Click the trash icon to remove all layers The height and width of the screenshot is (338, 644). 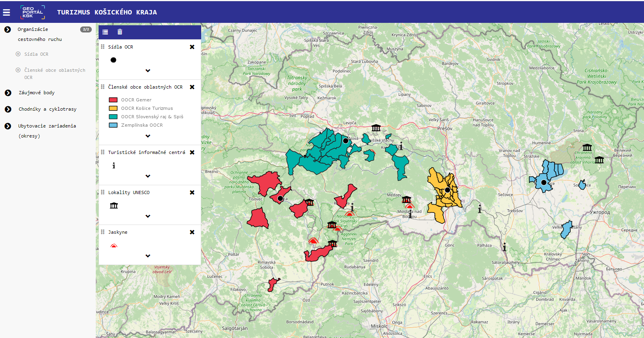[x=120, y=32]
